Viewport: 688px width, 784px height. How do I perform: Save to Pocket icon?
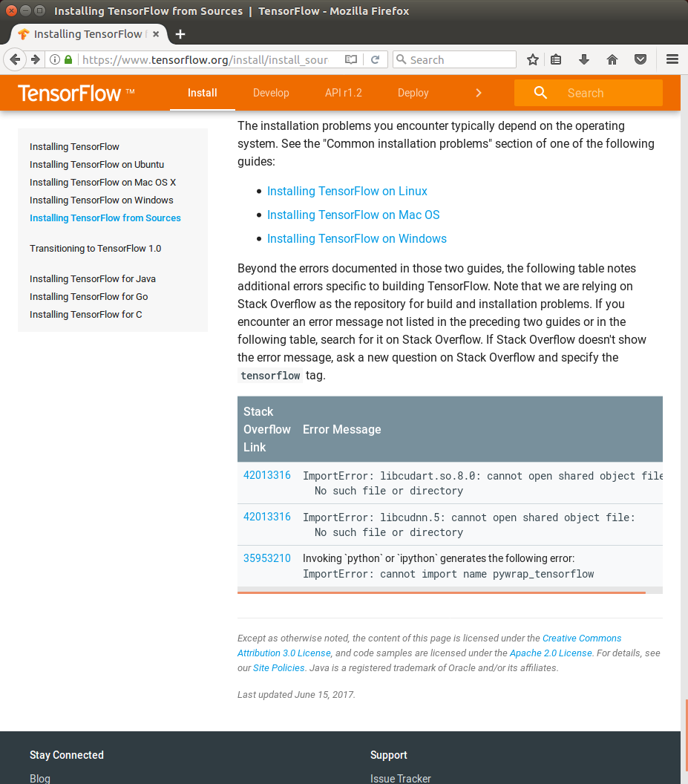[x=641, y=59]
